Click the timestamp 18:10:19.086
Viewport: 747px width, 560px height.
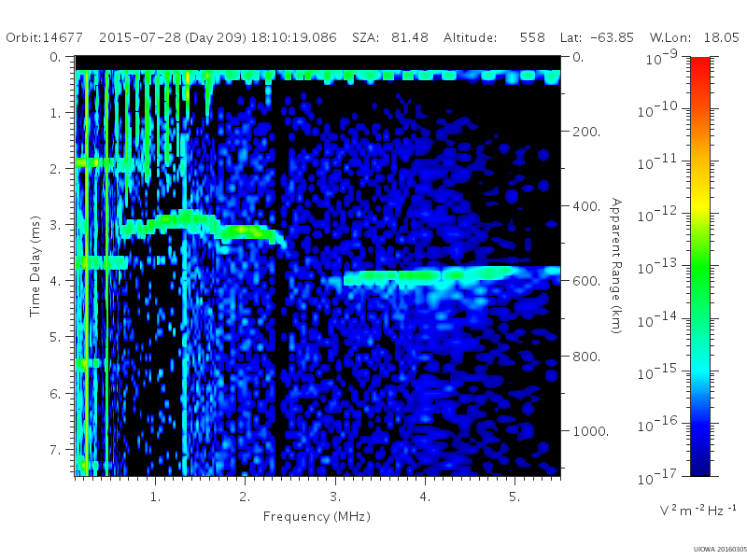[x=293, y=37]
